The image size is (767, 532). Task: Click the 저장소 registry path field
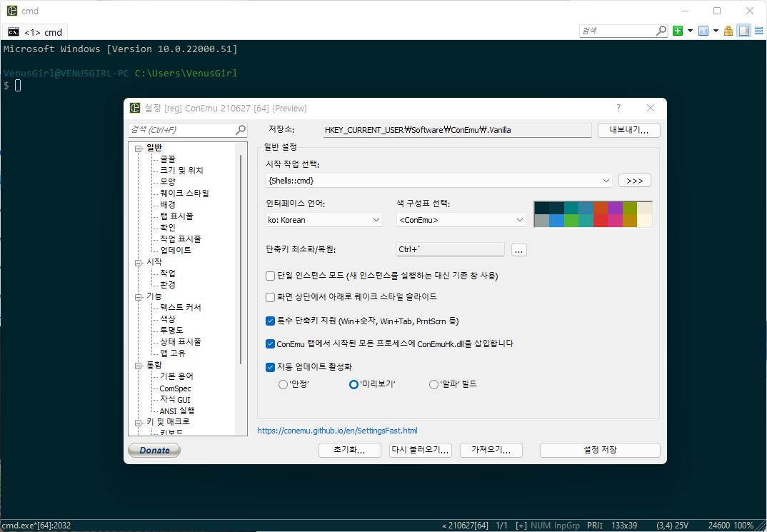point(457,130)
